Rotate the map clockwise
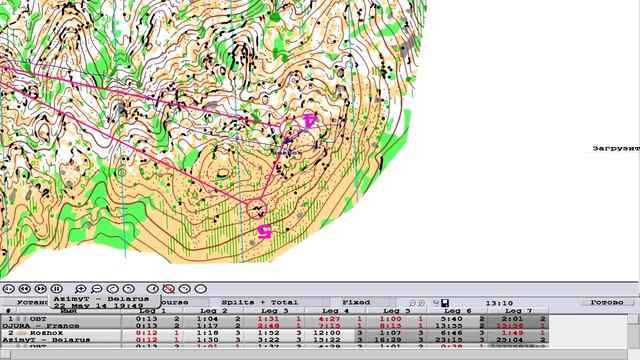This screenshot has height=360, width=640. point(112,289)
